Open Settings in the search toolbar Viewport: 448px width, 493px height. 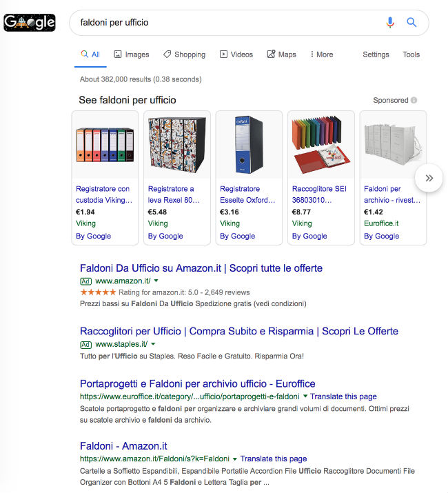376,54
